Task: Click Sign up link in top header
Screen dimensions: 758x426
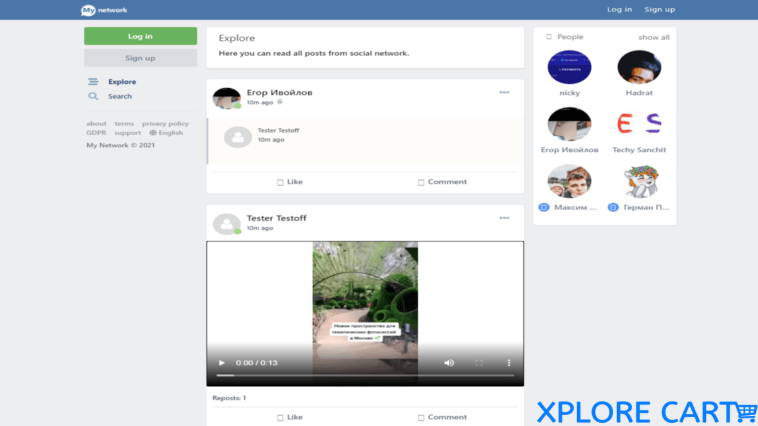Action: [x=659, y=10]
